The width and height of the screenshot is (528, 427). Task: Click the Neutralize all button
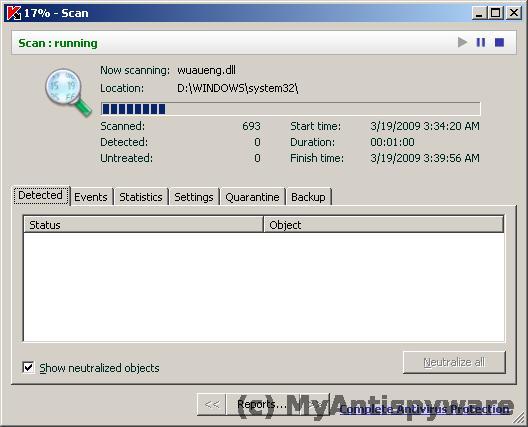pyautogui.click(x=454, y=362)
